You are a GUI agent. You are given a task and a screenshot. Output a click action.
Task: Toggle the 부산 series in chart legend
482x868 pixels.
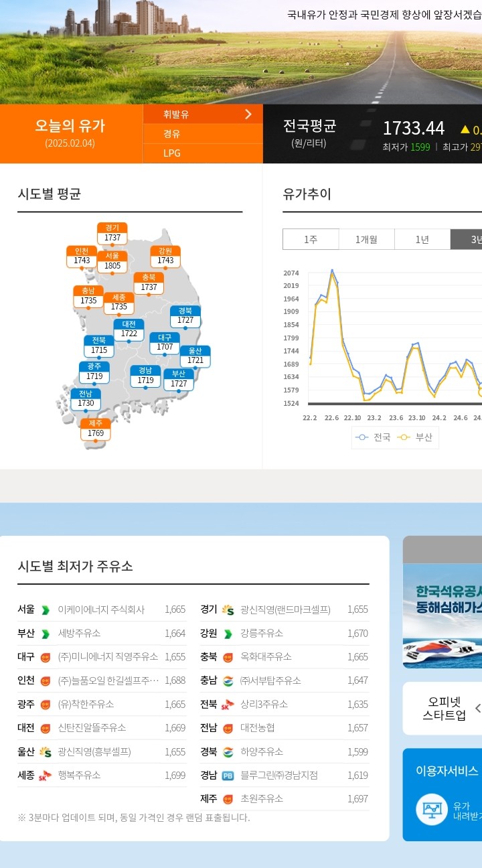(x=416, y=437)
